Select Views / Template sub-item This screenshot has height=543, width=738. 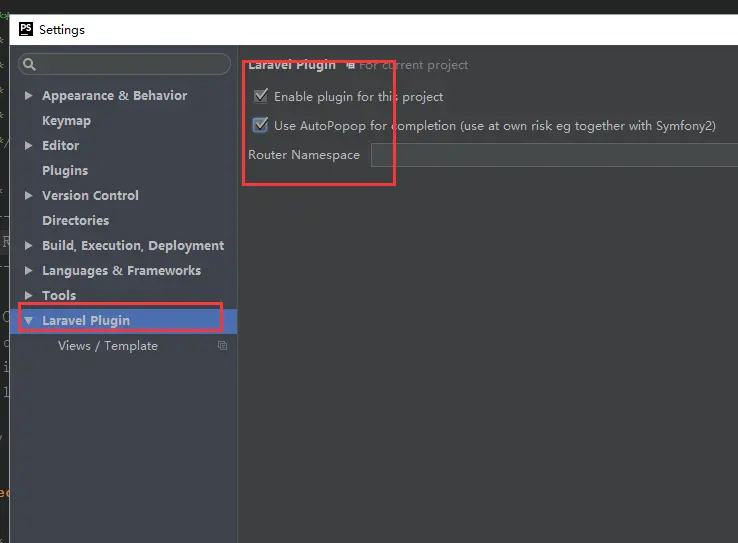(x=108, y=346)
